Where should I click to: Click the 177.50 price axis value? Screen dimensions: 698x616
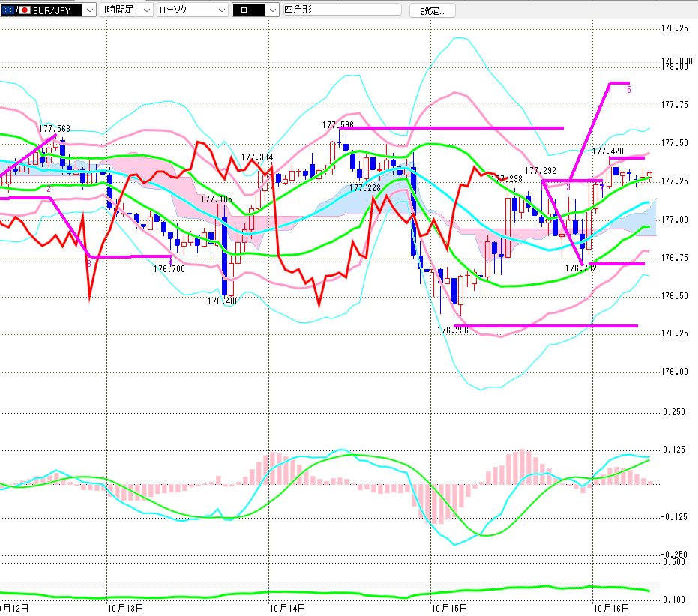[x=675, y=143]
